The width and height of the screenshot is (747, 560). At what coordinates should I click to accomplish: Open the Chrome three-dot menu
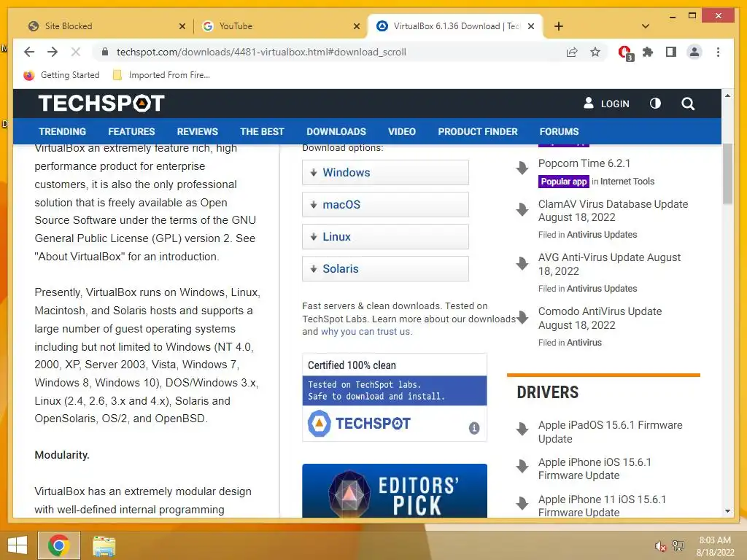coord(718,52)
